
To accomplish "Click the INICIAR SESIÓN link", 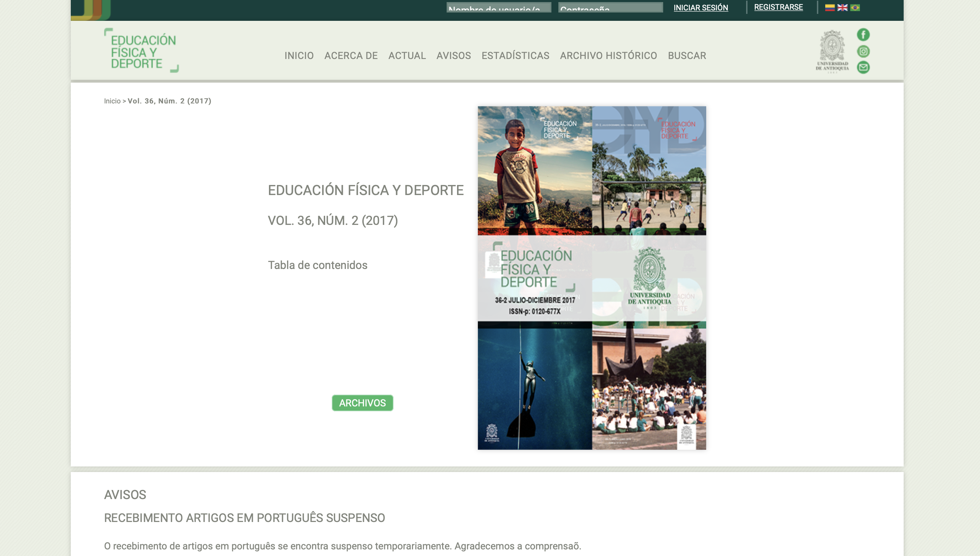I will tap(701, 8).
